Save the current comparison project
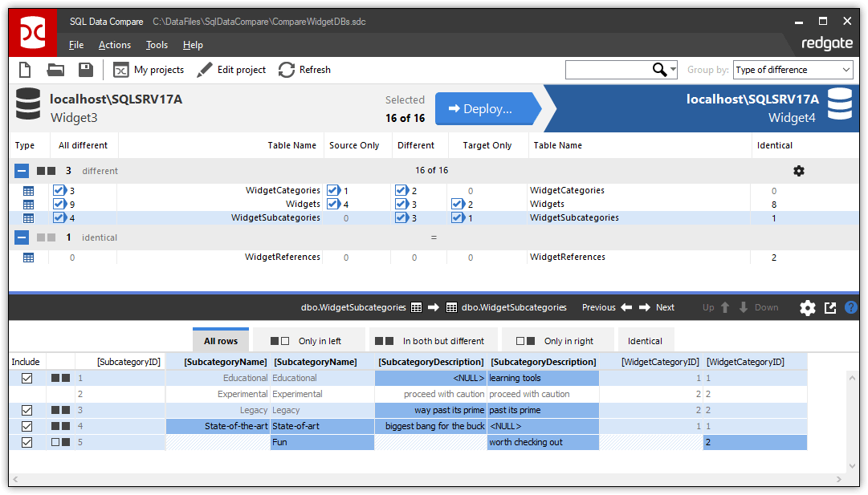This screenshot has width=868, height=495. [85, 70]
